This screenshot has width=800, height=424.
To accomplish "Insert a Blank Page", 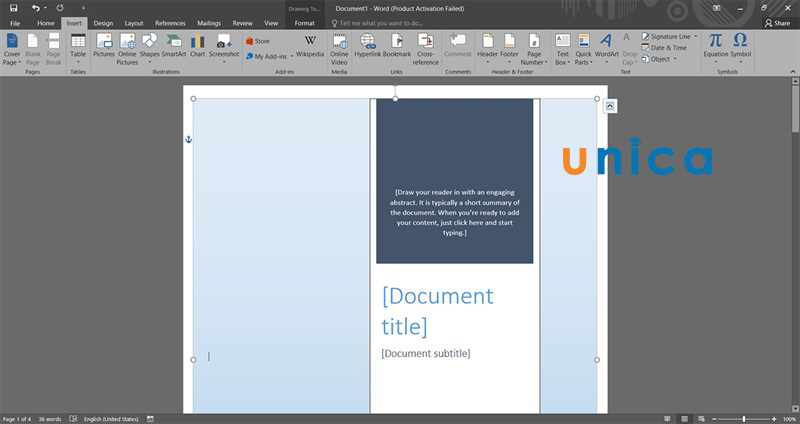I will click(33, 49).
